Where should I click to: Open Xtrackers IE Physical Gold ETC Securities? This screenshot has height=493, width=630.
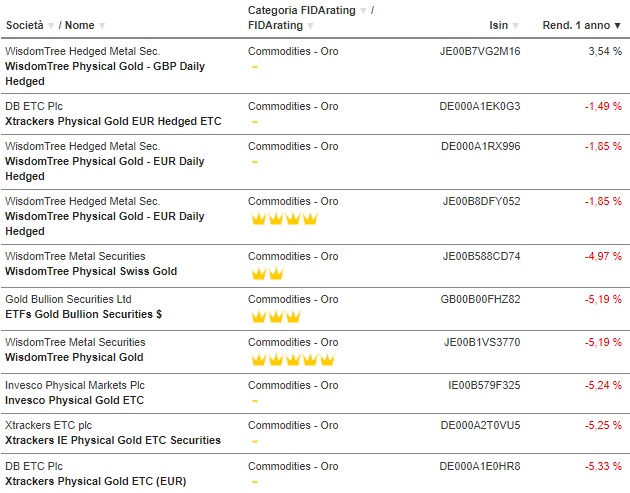pos(113,440)
